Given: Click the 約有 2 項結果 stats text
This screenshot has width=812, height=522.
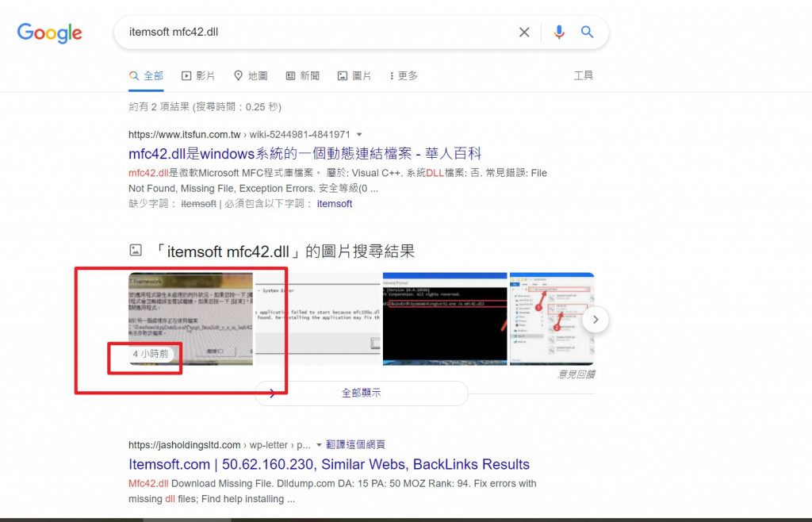Looking at the screenshot, I should [x=205, y=107].
